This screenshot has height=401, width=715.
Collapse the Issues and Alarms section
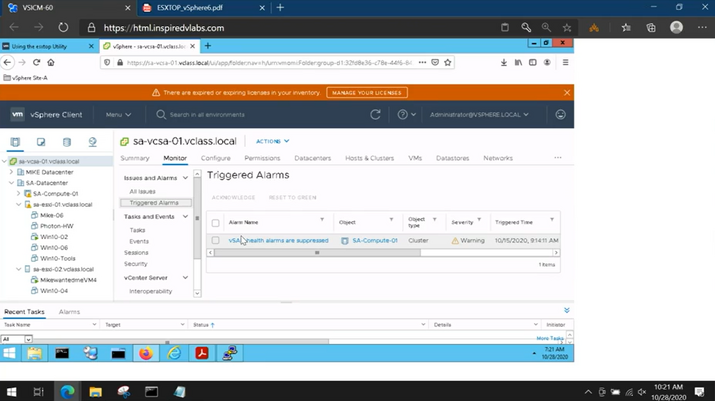click(x=187, y=178)
